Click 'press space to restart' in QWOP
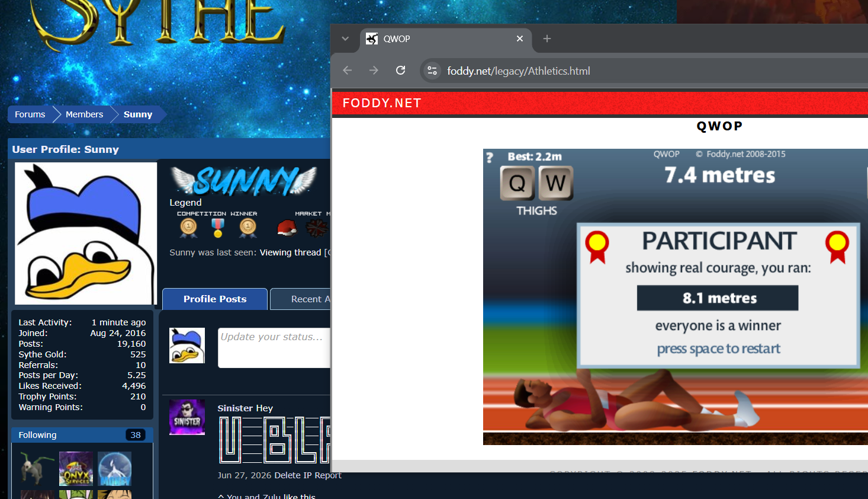The height and width of the screenshot is (499, 868). click(719, 349)
